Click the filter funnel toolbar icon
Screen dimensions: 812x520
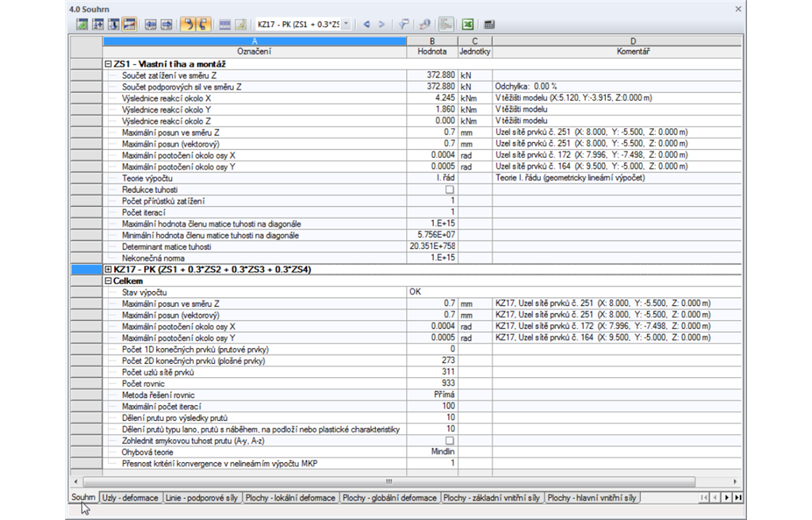pyautogui.click(x=404, y=25)
